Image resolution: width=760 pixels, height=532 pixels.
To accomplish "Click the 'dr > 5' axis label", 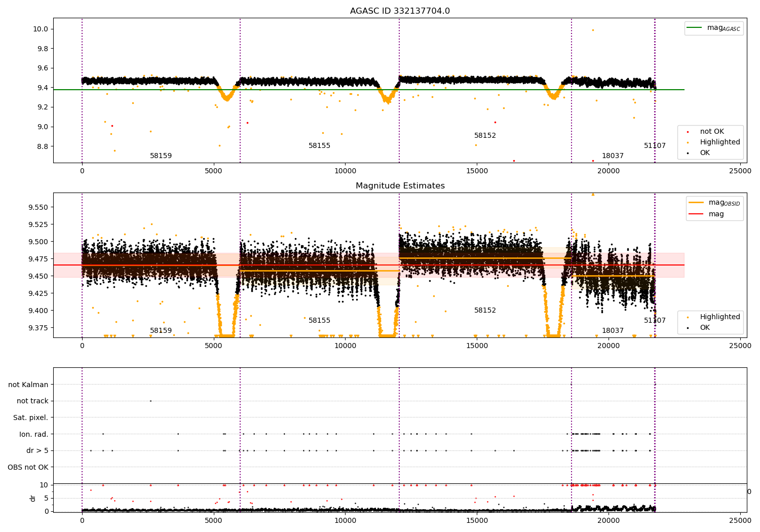I will (x=37, y=450).
